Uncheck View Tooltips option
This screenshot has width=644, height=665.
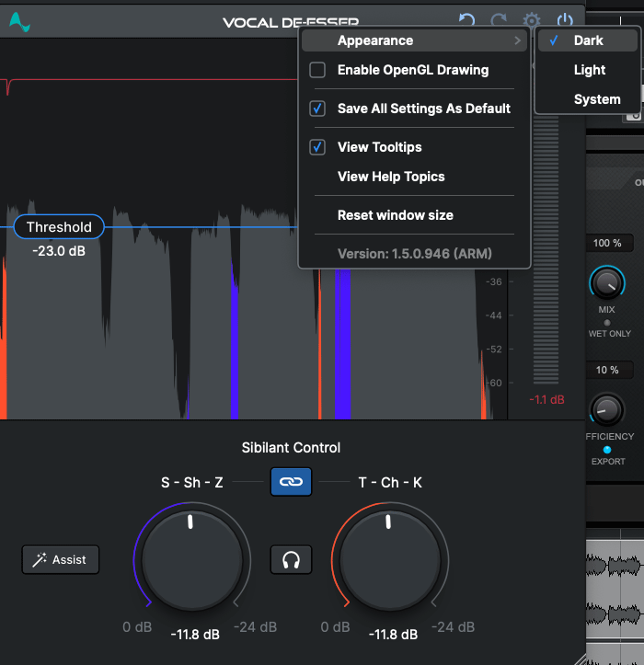[x=414, y=147]
